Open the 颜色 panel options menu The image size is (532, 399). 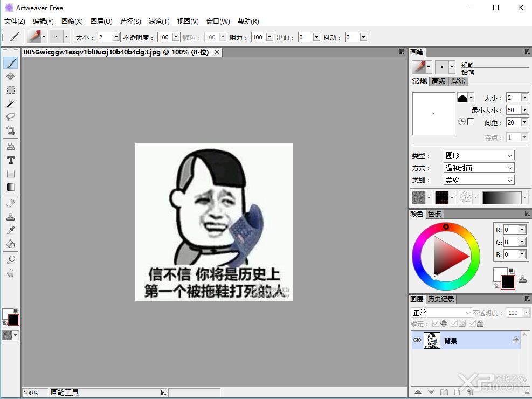click(x=527, y=214)
